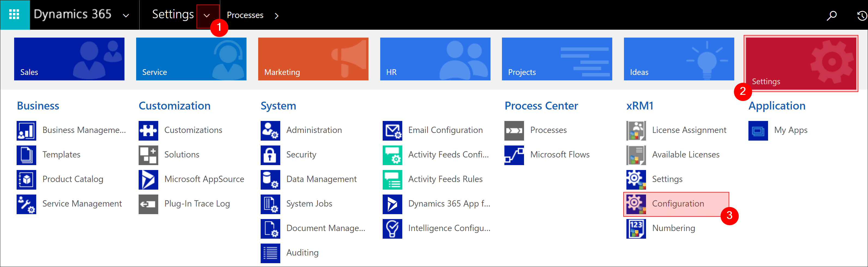Click the Data Management icon

(x=270, y=180)
